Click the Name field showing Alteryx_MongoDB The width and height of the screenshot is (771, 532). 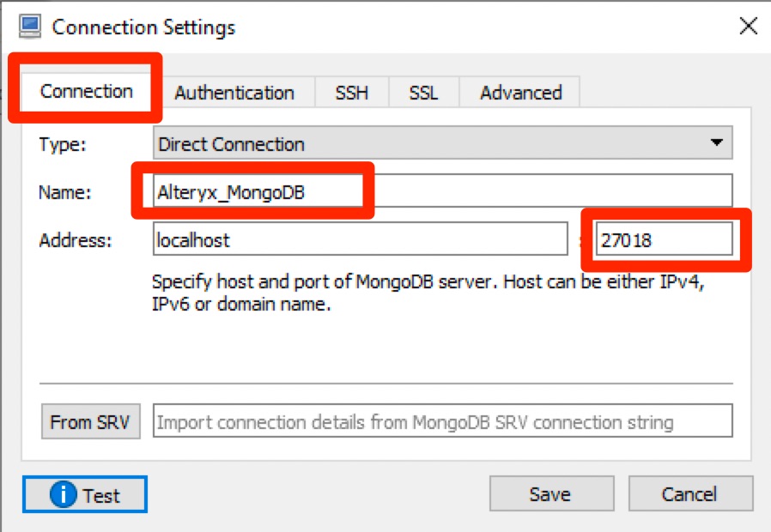pyautogui.click(x=258, y=190)
